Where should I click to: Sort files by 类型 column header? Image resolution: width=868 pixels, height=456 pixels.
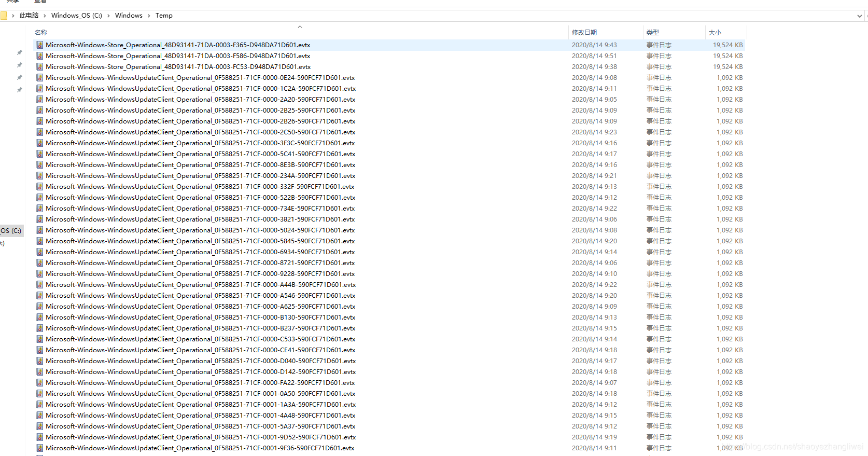653,32
